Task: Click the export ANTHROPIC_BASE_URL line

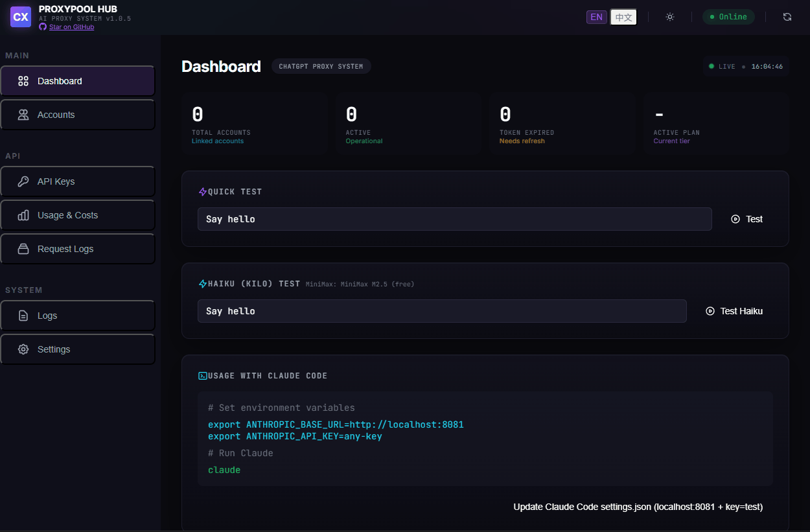Action: (336, 425)
